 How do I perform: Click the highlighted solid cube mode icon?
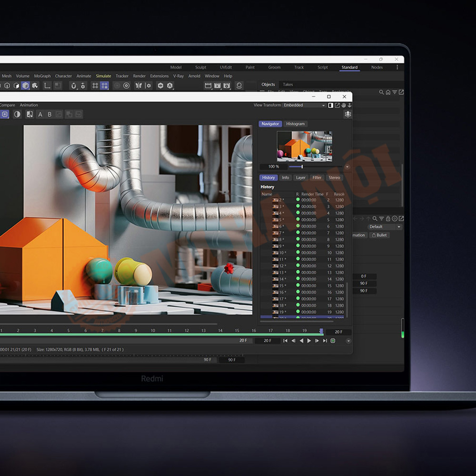click(x=26, y=86)
